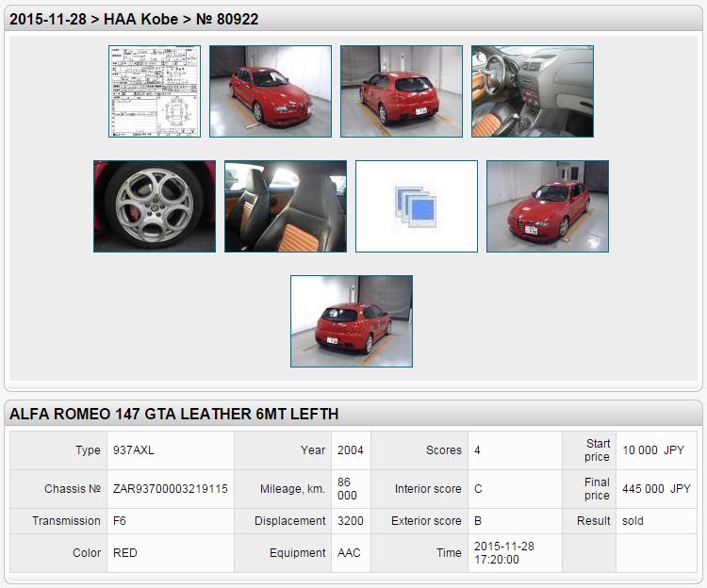Open the black and orange seats photo
The image size is (707, 588).
[286, 206]
